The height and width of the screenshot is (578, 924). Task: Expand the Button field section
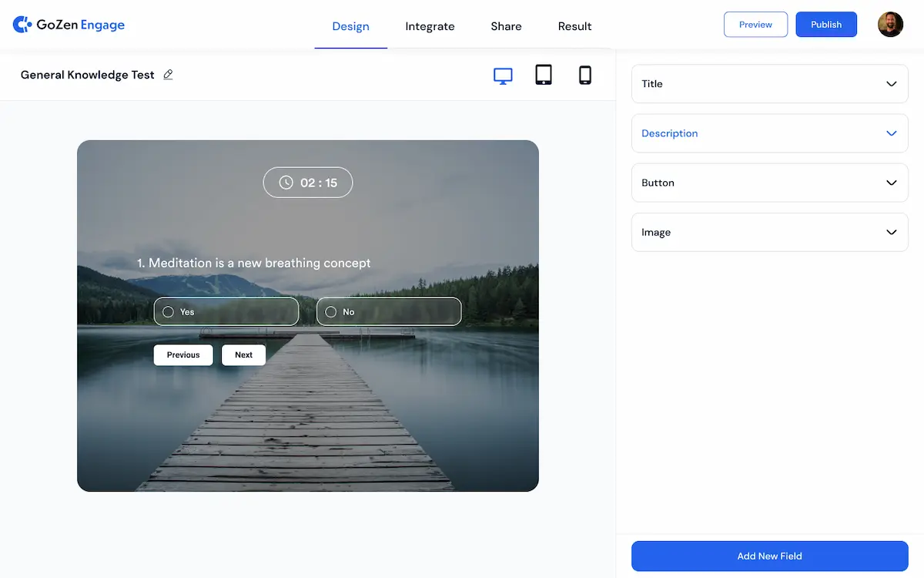[x=769, y=183]
